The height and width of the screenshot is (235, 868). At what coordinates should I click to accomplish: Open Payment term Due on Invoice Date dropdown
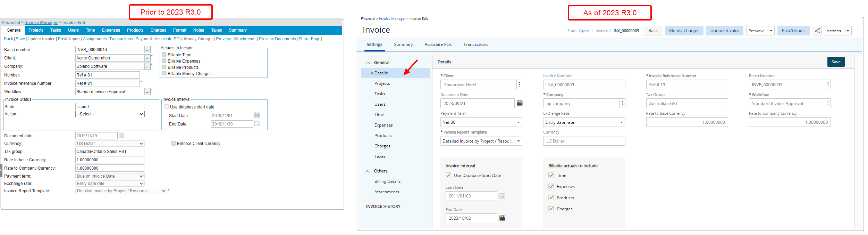(110, 176)
